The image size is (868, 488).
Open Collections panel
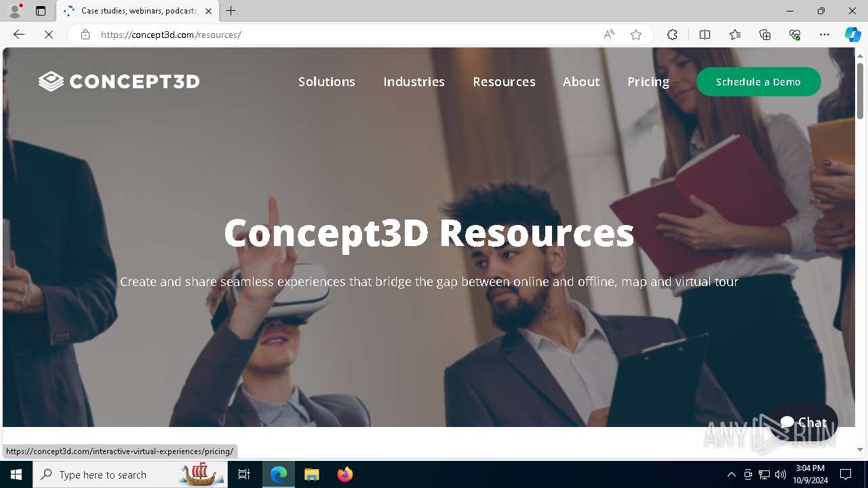point(765,35)
